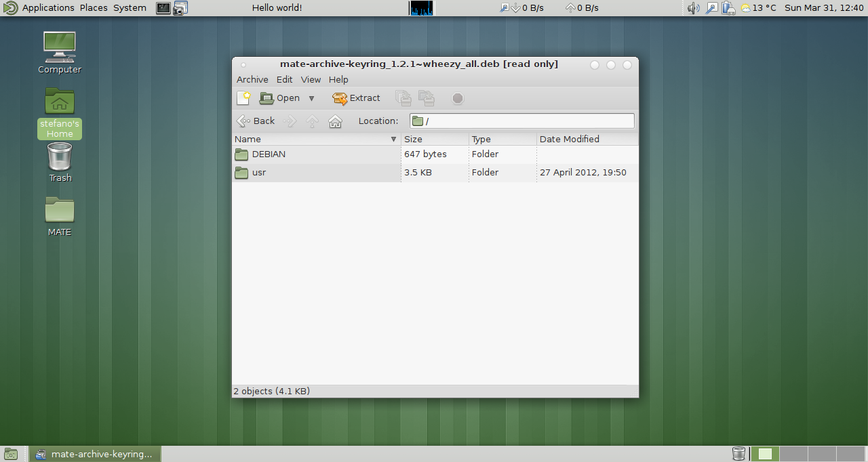Click the Back navigation button
Image resolution: width=868 pixels, height=462 pixels.
[256, 121]
